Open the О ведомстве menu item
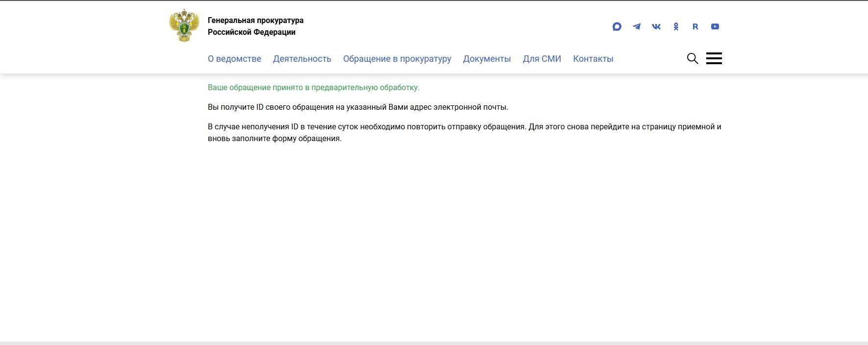 pos(234,59)
